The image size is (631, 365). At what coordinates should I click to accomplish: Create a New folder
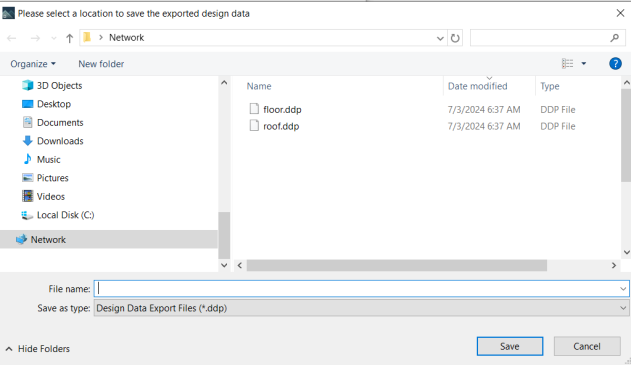[101, 64]
